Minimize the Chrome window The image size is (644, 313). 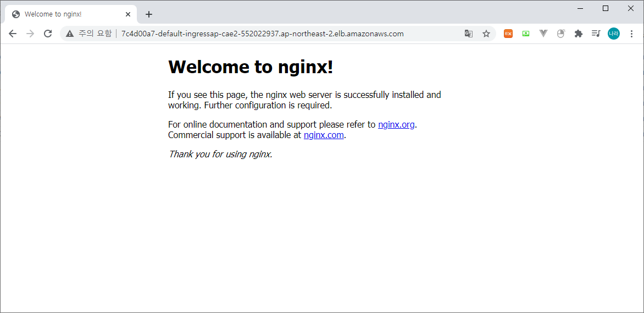580,8
